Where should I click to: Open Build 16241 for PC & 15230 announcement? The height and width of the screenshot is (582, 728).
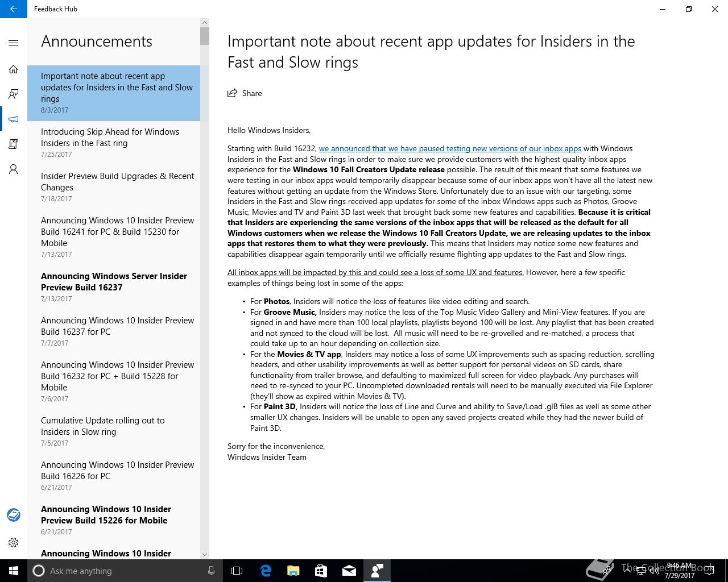114,238
